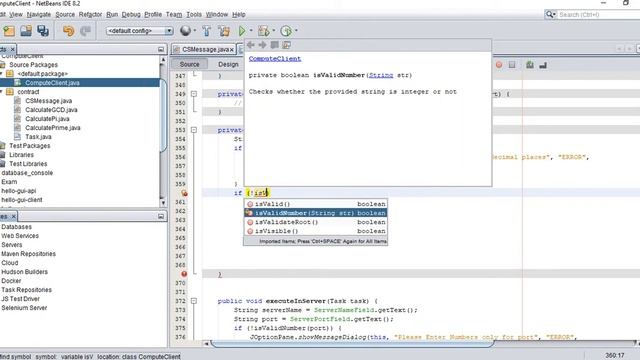The height and width of the screenshot is (360, 640).
Task: Close the Projects panel tab
Action: (13, 49)
